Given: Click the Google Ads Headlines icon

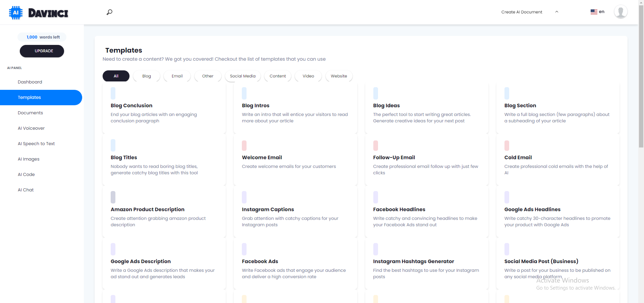Looking at the screenshot, I should 507,197.
